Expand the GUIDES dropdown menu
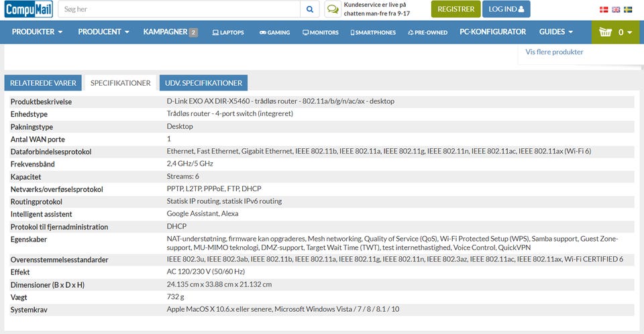 pos(555,32)
